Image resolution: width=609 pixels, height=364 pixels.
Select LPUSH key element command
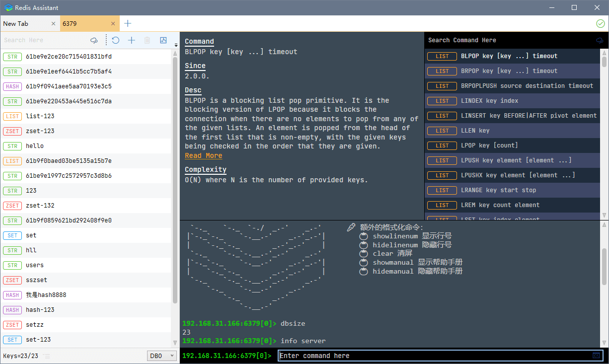click(x=512, y=160)
